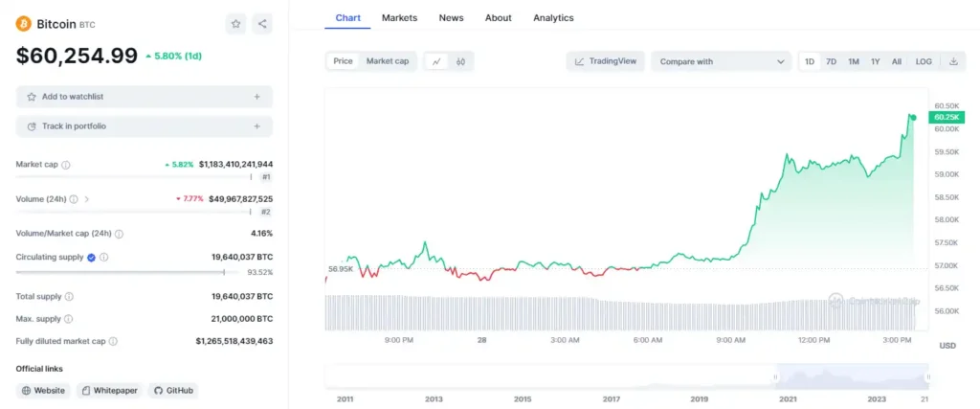Open Max. supply info icon
The height and width of the screenshot is (409, 980).
coord(68,319)
